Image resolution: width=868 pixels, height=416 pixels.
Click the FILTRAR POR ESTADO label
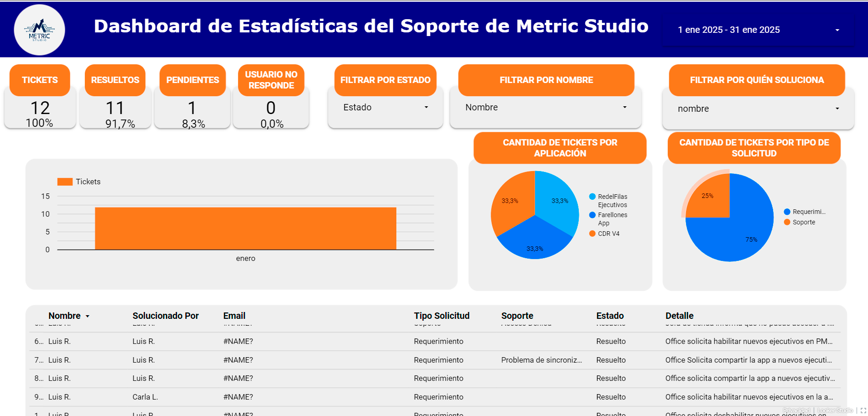pyautogui.click(x=385, y=80)
